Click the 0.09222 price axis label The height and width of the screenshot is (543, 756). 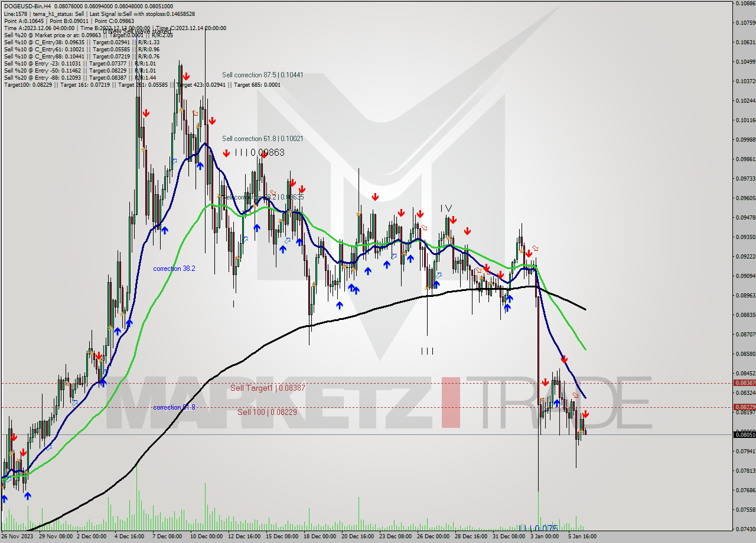point(745,256)
